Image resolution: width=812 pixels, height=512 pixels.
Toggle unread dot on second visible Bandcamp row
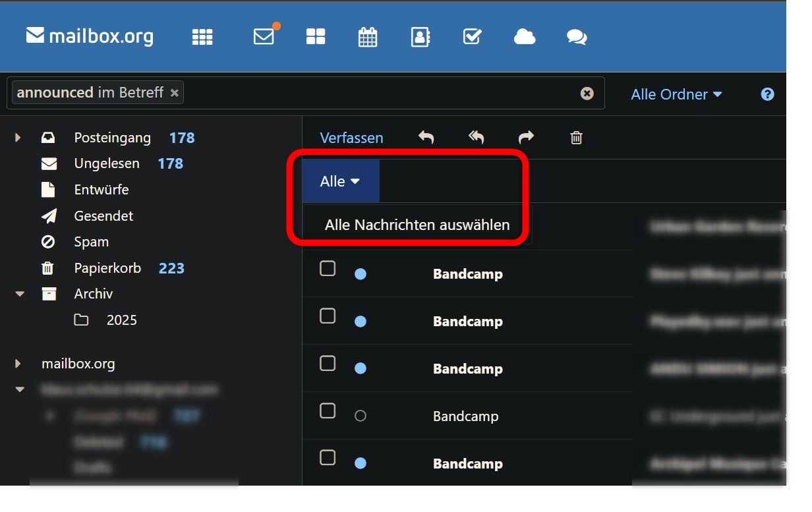click(360, 321)
